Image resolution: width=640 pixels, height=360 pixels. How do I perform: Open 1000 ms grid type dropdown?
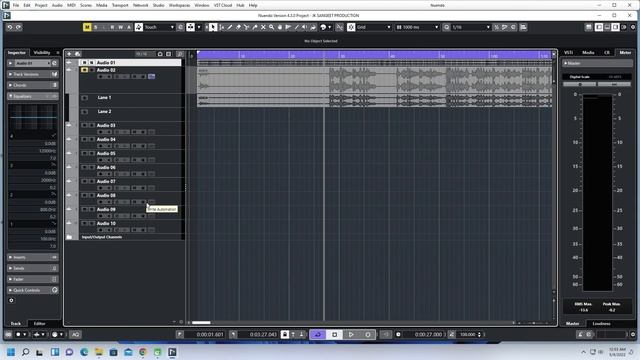tap(417, 27)
